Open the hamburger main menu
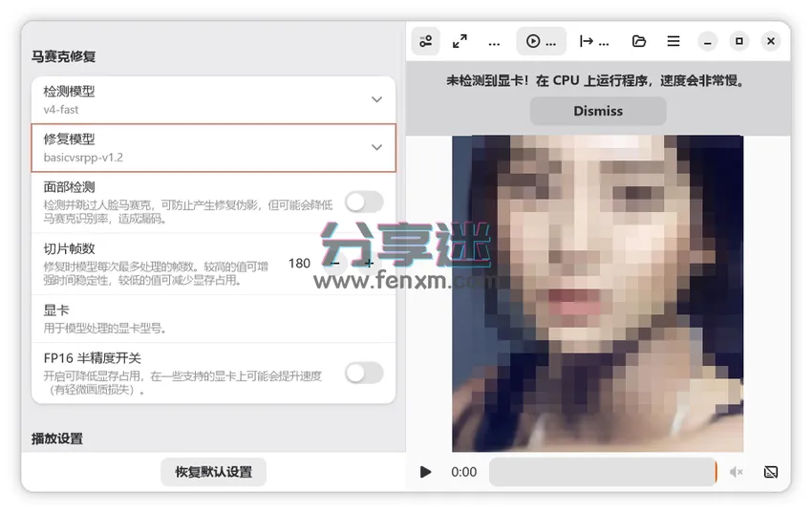This screenshot has height=513, width=812. pyautogui.click(x=673, y=41)
